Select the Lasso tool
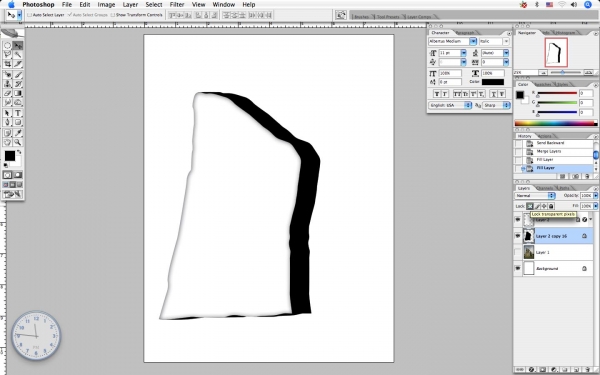 7,55
